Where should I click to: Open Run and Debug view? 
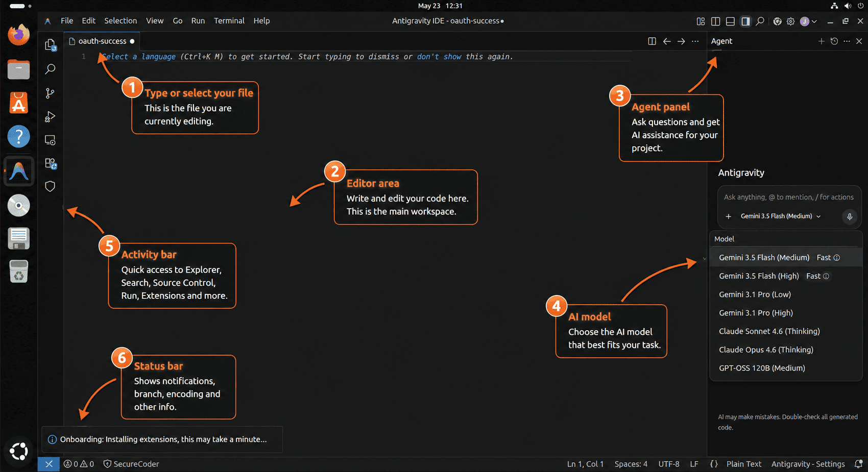(x=50, y=117)
